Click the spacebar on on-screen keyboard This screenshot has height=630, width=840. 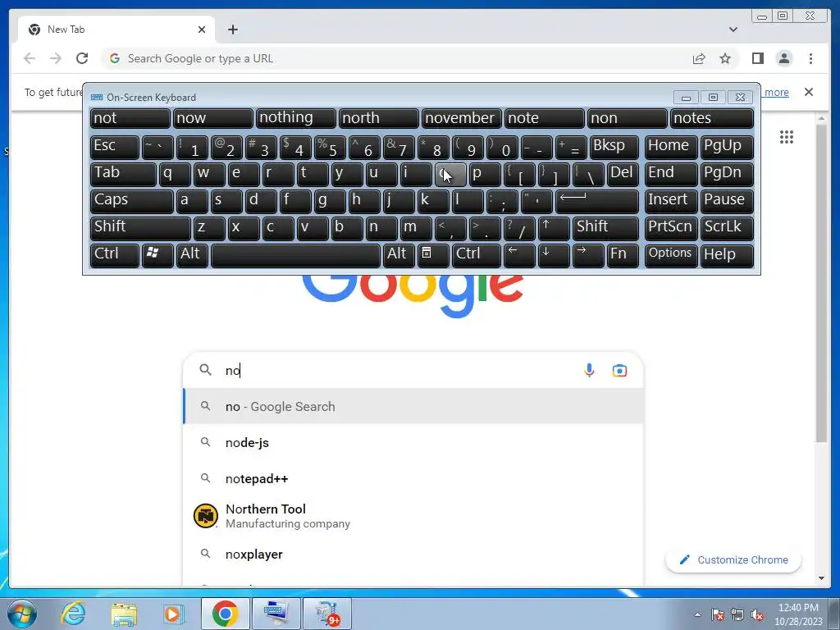(295, 255)
